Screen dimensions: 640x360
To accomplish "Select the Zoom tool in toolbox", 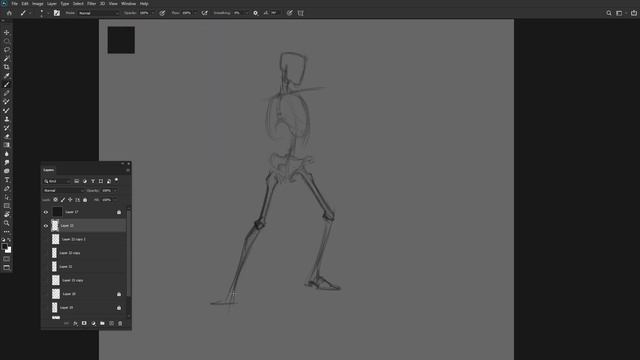I will pyautogui.click(x=7, y=223).
